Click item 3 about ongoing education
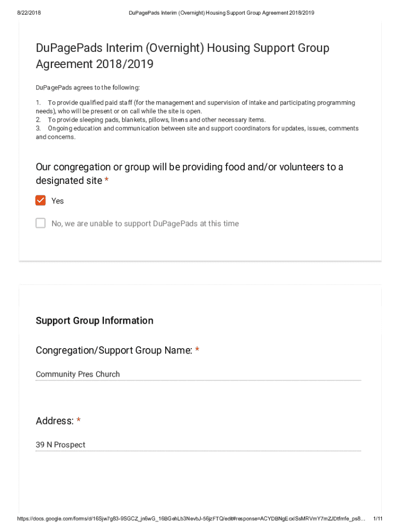The image size is (400, 532). (197, 132)
